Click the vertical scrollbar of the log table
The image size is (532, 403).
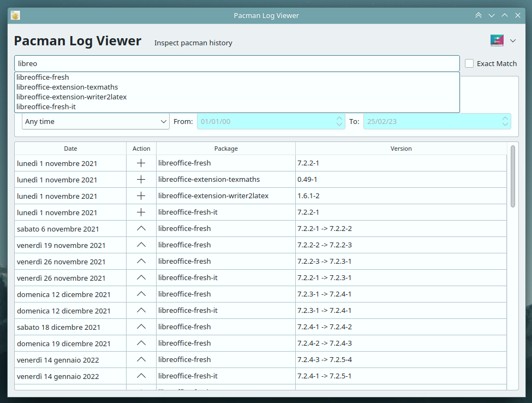(x=513, y=176)
